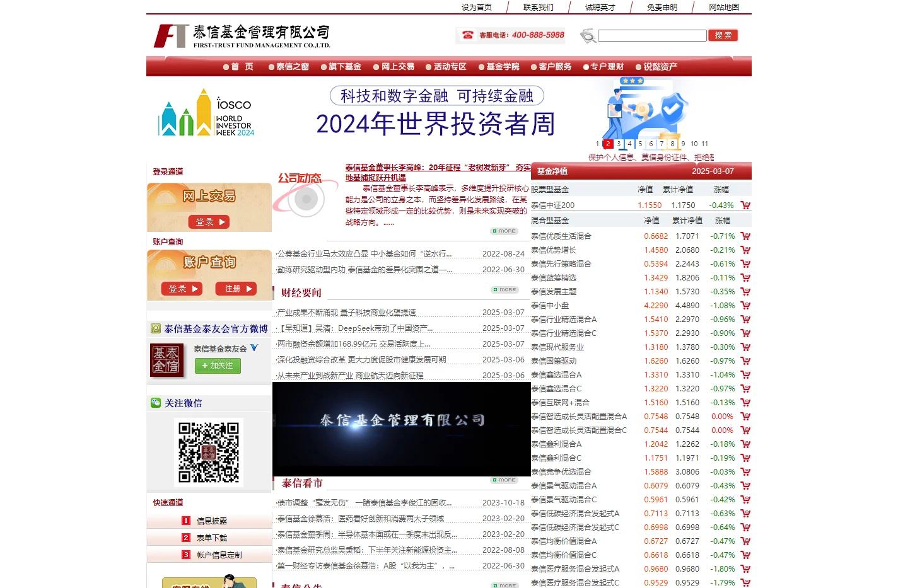This screenshot has height=588, width=898.
Task: Click the magnifier icon beside search box
Action: coord(588,36)
